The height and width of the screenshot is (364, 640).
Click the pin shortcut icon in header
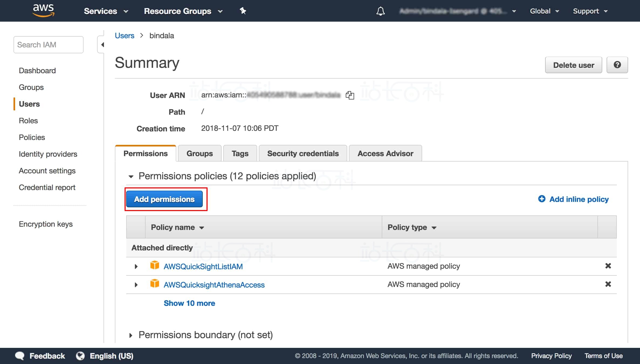point(243,11)
